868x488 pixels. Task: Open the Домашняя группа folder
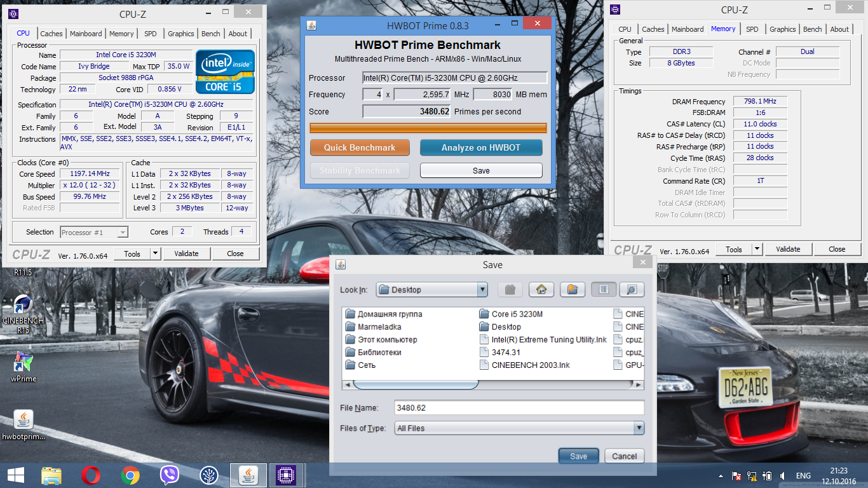[x=384, y=314]
